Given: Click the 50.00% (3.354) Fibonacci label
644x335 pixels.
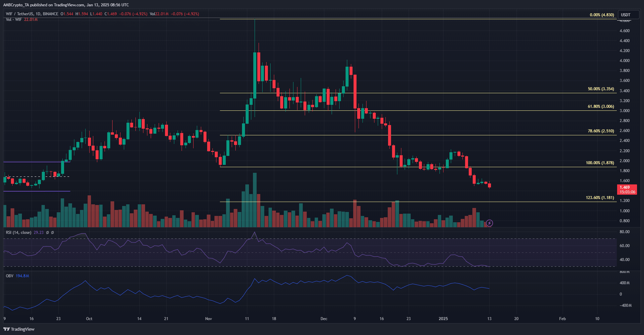Looking at the screenshot, I should pos(601,89).
